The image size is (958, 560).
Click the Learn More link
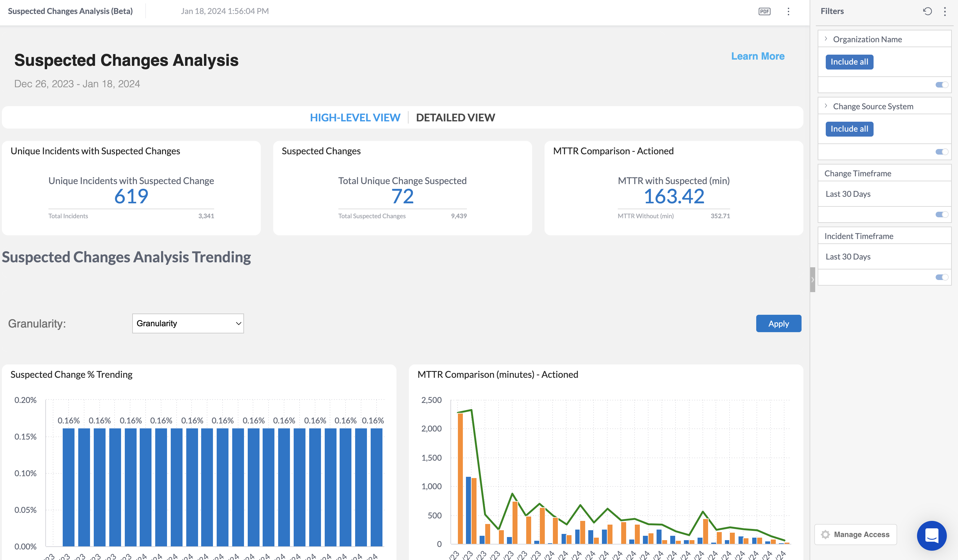pyautogui.click(x=758, y=56)
